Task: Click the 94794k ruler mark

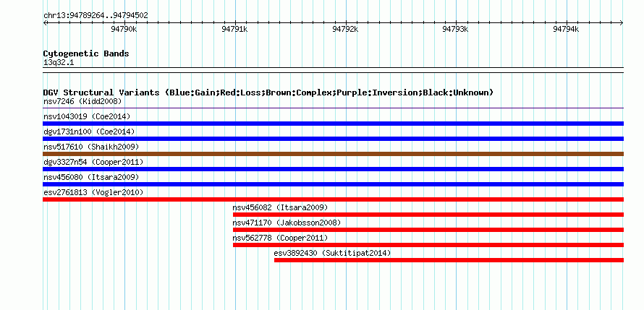Action: pyautogui.click(x=566, y=29)
